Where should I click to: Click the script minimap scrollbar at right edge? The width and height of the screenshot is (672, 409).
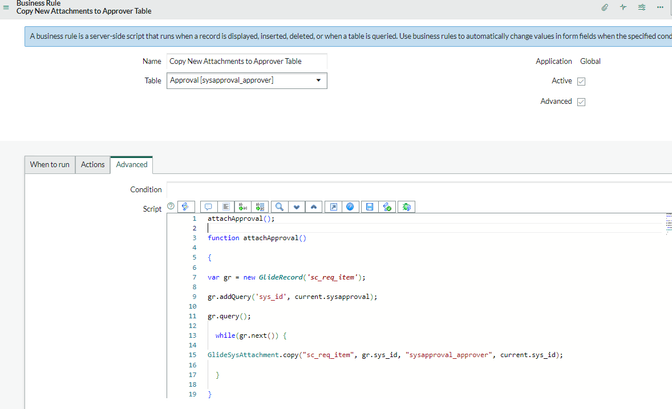(x=669, y=223)
